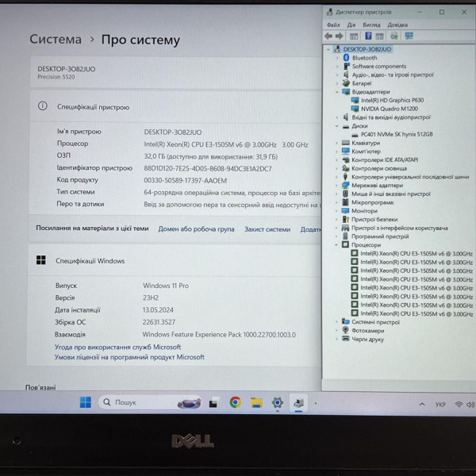Click the info icon beside Специфікації пристрою

[43, 106]
